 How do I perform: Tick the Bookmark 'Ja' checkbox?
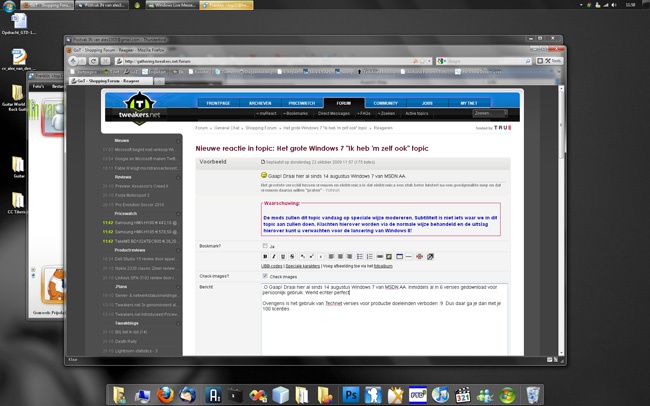click(x=265, y=246)
